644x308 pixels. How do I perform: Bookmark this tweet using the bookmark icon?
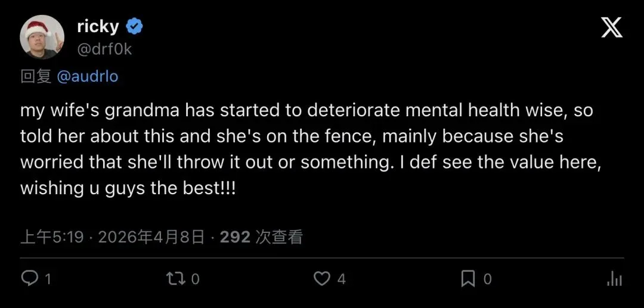click(x=468, y=278)
